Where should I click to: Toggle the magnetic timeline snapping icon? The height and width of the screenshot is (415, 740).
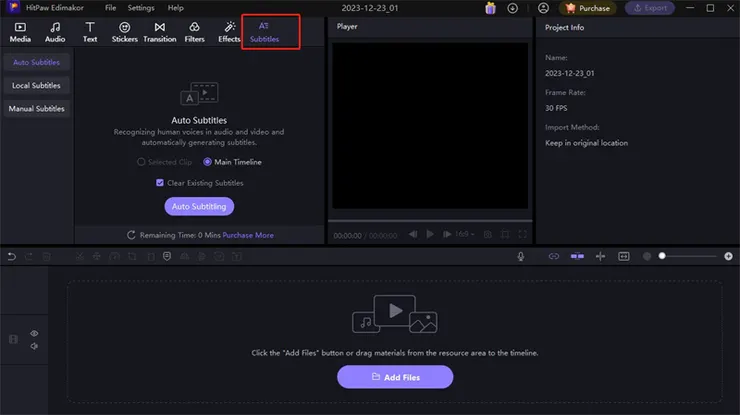577,256
